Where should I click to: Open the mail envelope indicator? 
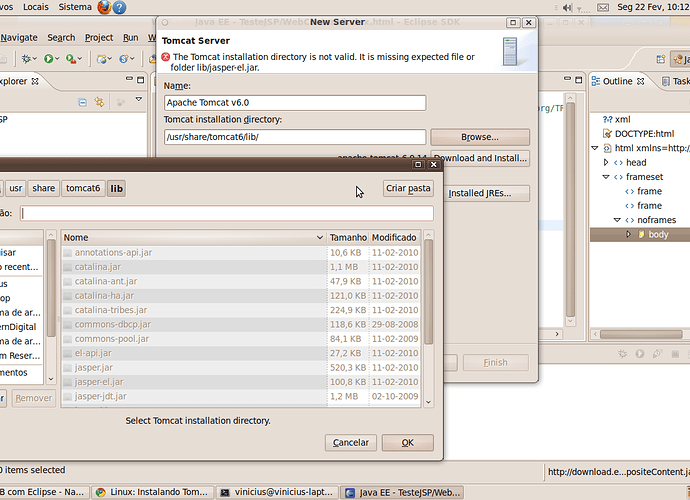[603, 7]
